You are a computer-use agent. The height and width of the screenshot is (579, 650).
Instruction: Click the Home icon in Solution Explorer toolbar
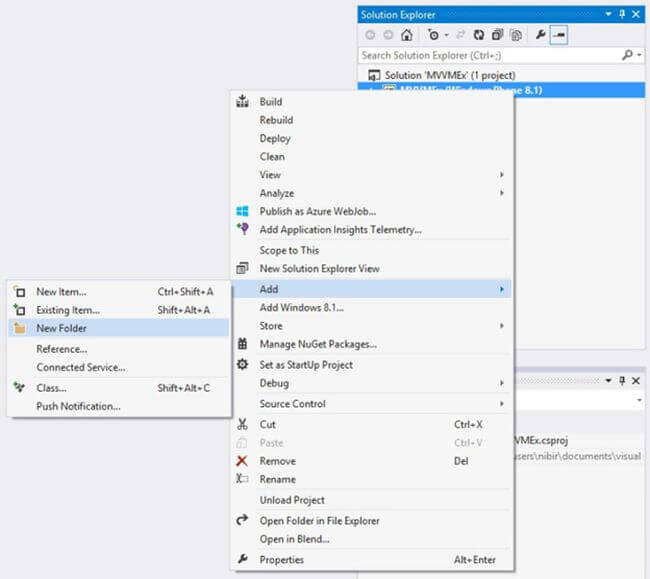point(407,35)
